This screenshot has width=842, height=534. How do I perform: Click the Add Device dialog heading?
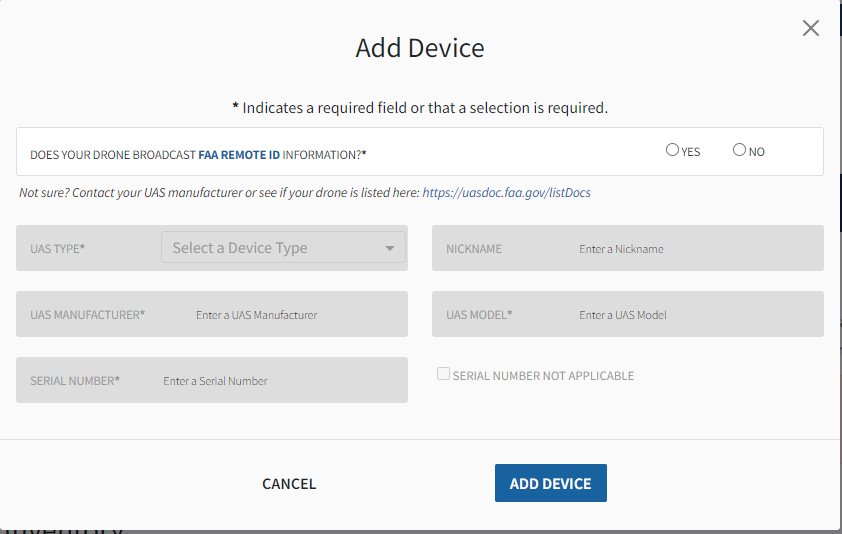[420, 48]
